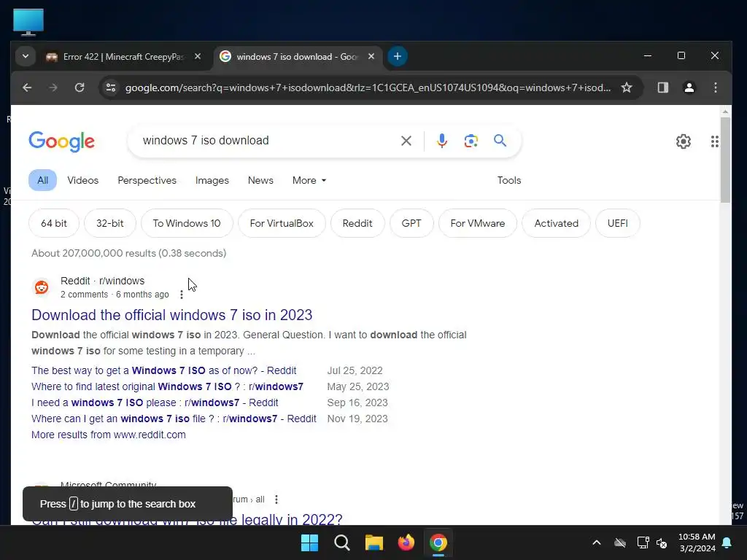
Task: Click the Reddit favicon on first result
Action: tap(42, 287)
